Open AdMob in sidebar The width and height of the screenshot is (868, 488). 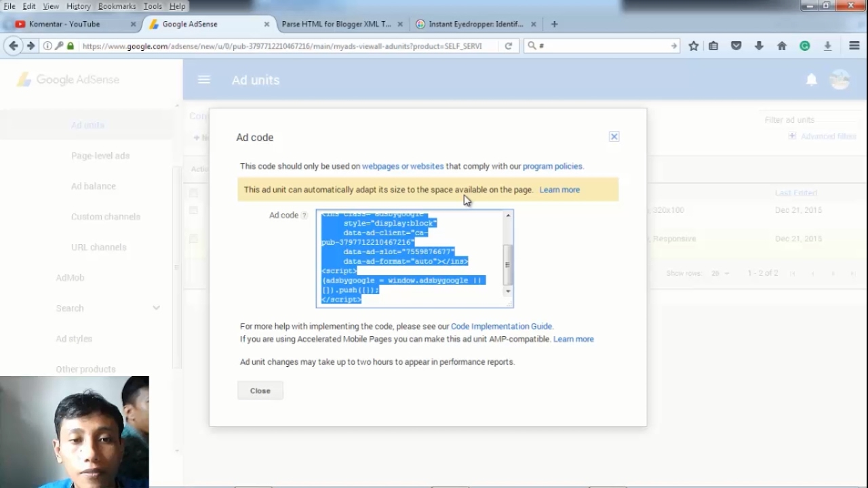click(70, 278)
